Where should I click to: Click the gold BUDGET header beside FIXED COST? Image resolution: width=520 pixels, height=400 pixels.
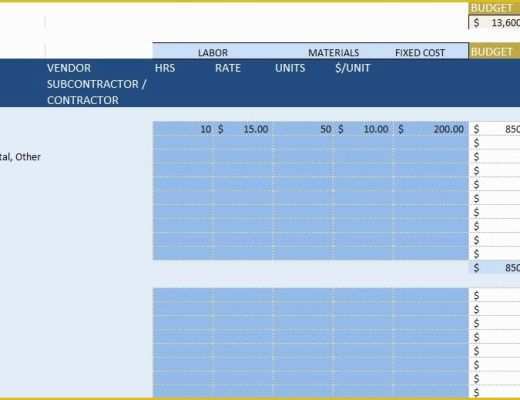point(495,52)
